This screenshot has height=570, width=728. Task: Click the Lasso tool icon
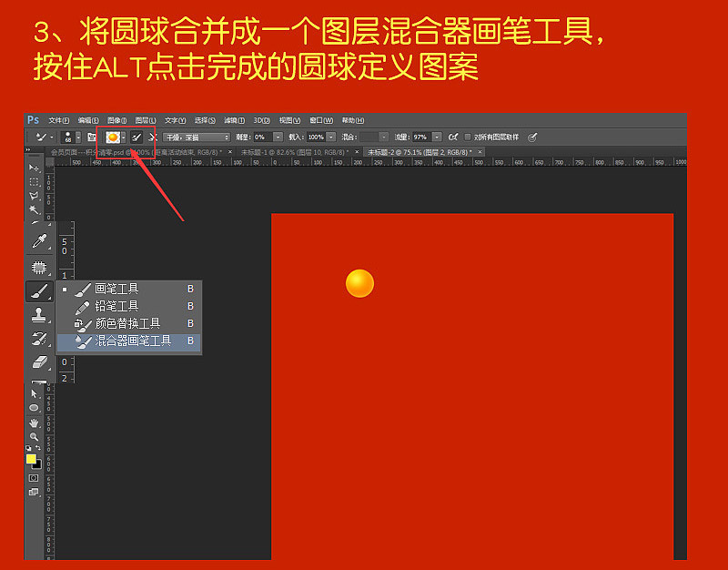pyautogui.click(x=36, y=196)
